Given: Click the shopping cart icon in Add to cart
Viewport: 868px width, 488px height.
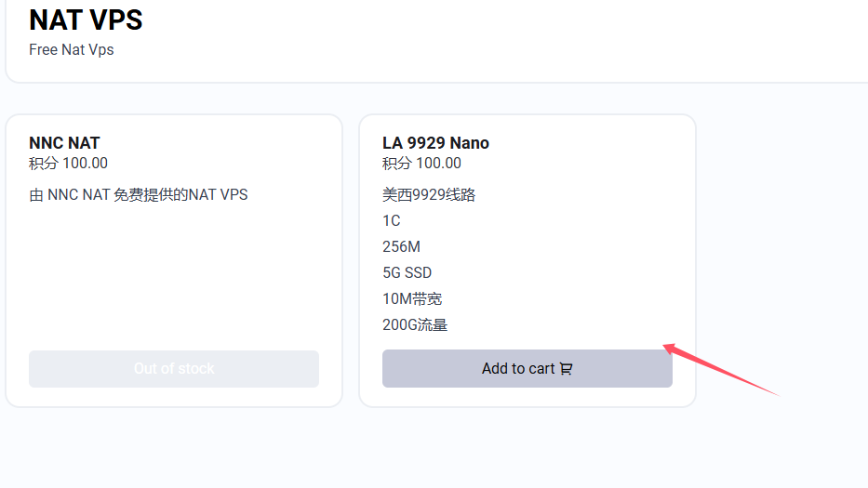Looking at the screenshot, I should click(566, 368).
